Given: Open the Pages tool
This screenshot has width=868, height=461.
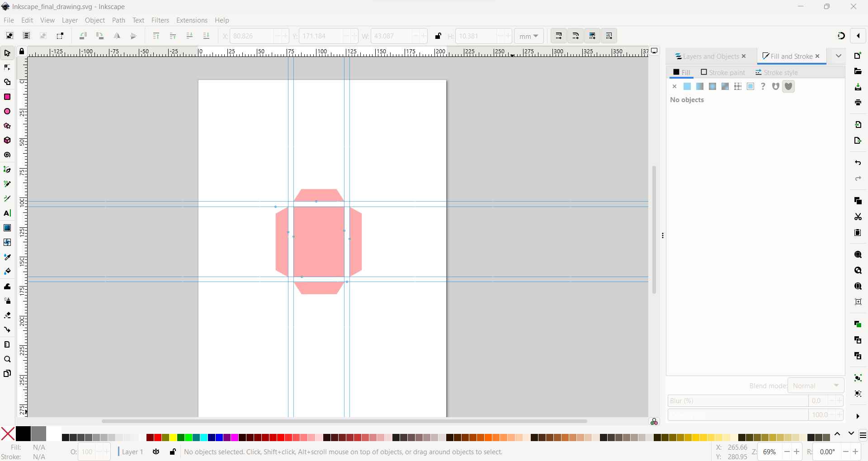Looking at the screenshot, I should [x=7, y=374].
